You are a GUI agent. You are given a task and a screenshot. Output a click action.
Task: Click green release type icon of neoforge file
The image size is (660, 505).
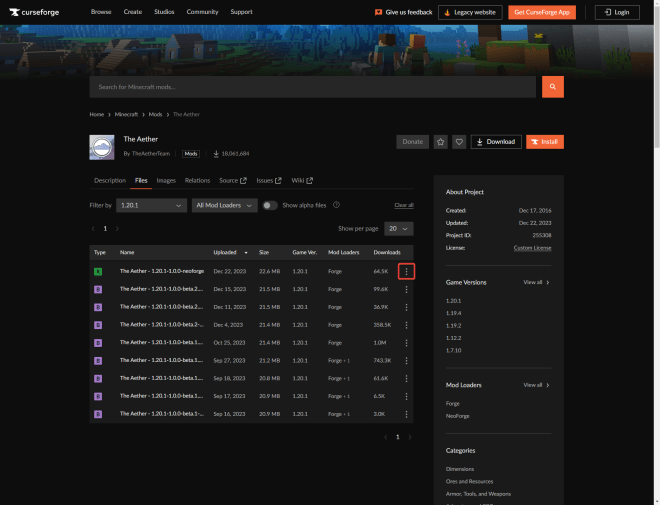[98, 271]
